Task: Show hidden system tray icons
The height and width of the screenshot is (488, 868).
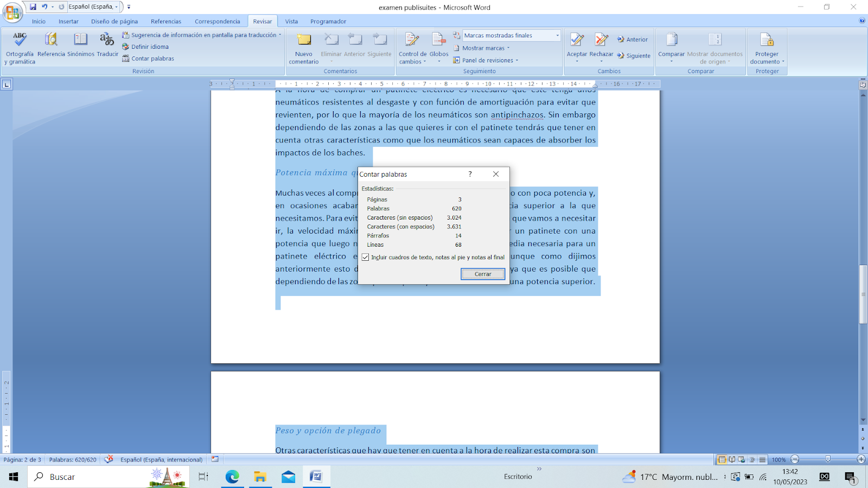Action: point(725,477)
